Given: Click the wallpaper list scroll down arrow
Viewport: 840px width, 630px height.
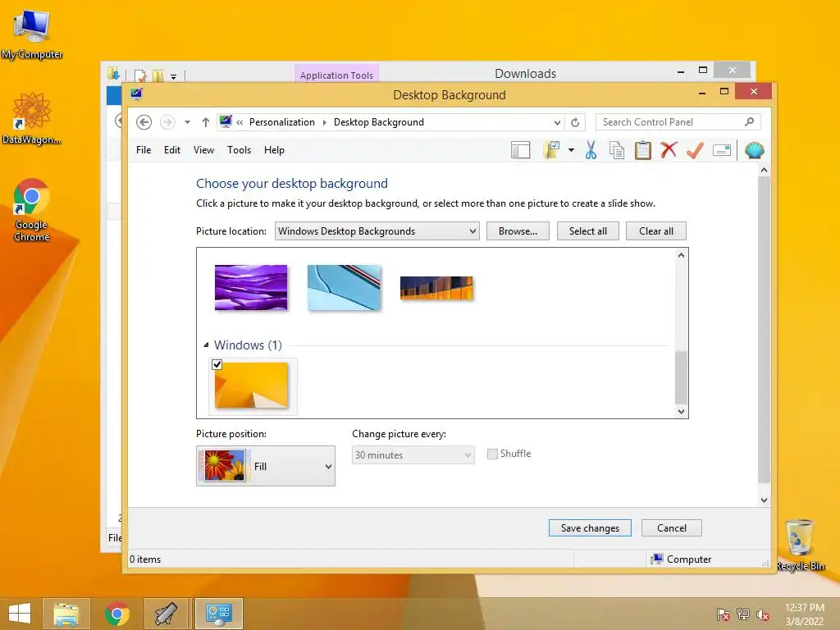Looking at the screenshot, I should click(x=681, y=412).
